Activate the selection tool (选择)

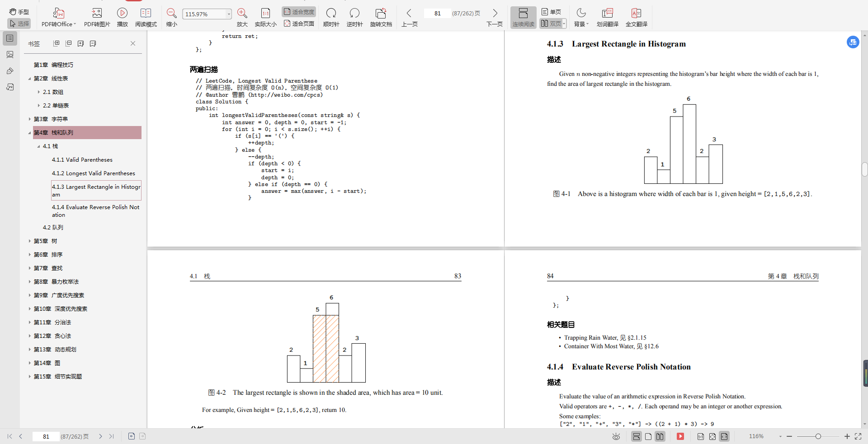tap(19, 23)
